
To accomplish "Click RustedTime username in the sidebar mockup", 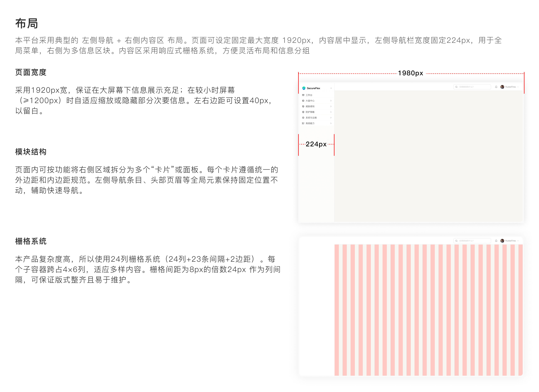I will [x=510, y=87].
